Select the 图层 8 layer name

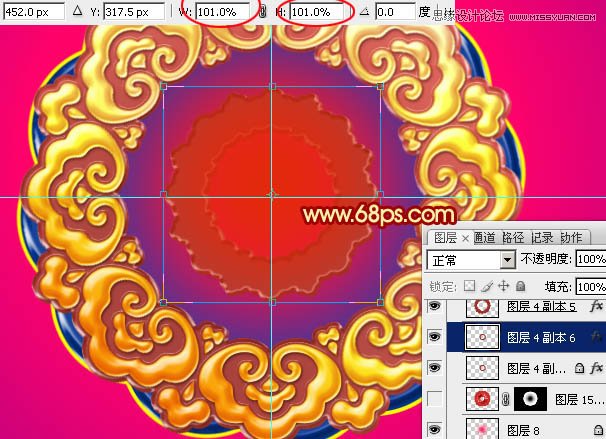pos(523,430)
